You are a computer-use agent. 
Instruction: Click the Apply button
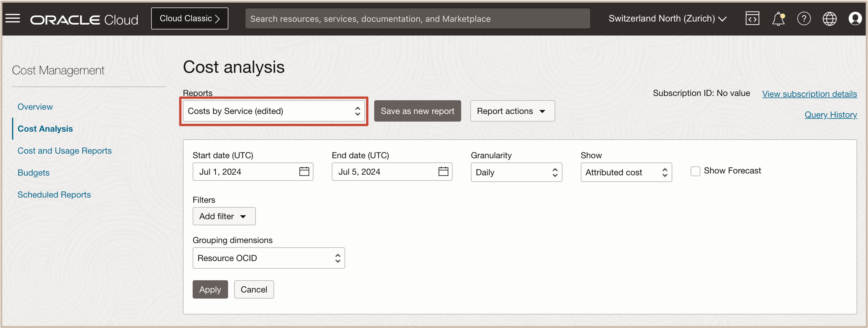210,290
